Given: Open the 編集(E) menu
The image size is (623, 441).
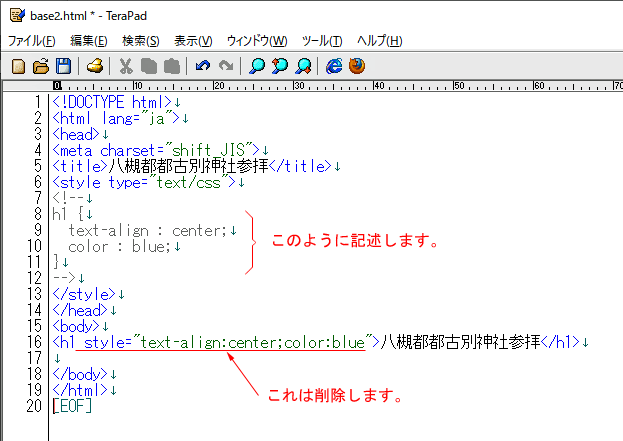Looking at the screenshot, I should point(89,41).
